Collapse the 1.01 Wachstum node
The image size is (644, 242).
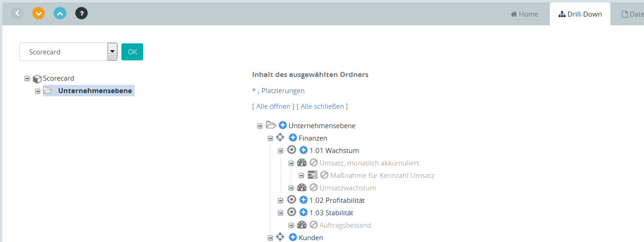coord(280,150)
